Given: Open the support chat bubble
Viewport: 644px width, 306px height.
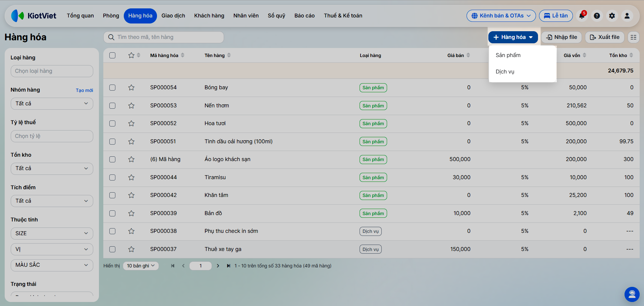Looking at the screenshot, I should (x=632, y=294).
